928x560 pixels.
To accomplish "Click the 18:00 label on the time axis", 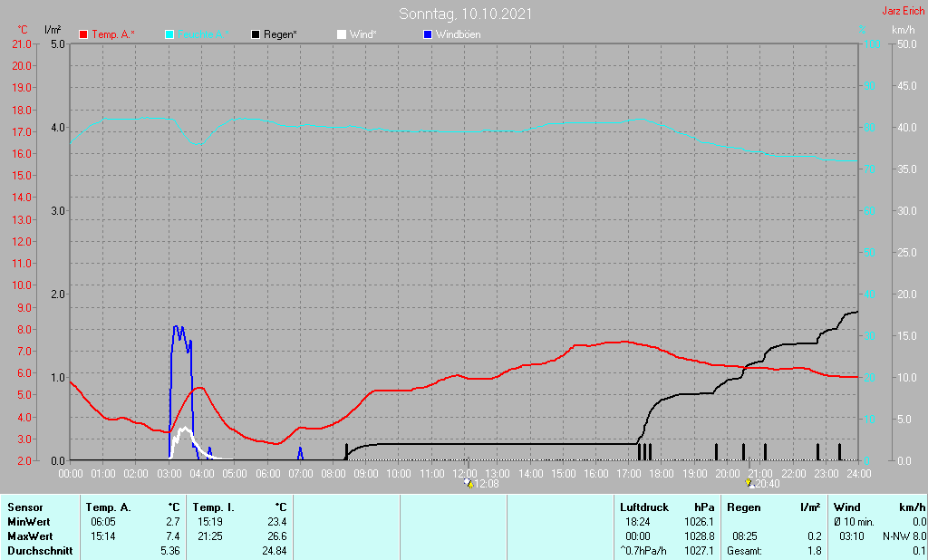I will [662, 474].
